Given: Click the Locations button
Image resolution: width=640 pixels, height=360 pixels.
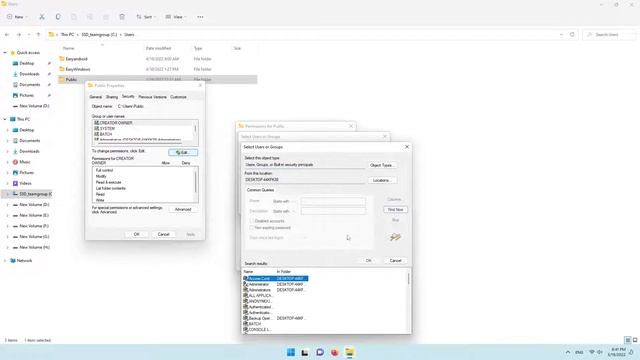Looking at the screenshot, I should [x=382, y=180].
